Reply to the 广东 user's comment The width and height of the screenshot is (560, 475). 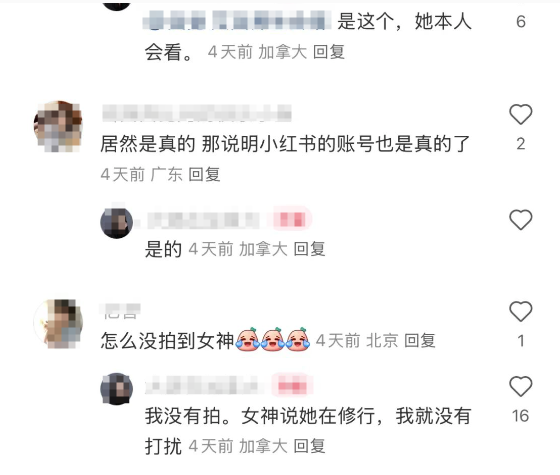click(204, 174)
